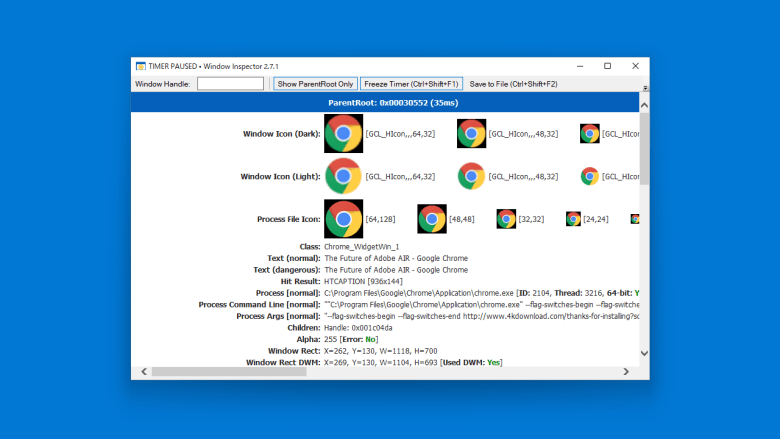Click the Window Inspector title bar icon
This screenshot has width=780, height=439.
click(x=141, y=66)
